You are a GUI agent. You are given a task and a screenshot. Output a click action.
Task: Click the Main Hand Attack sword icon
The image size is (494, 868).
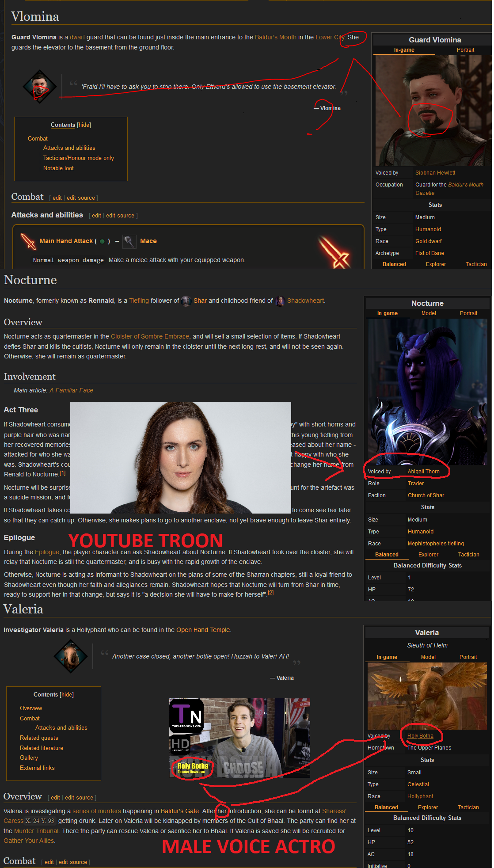tap(28, 241)
